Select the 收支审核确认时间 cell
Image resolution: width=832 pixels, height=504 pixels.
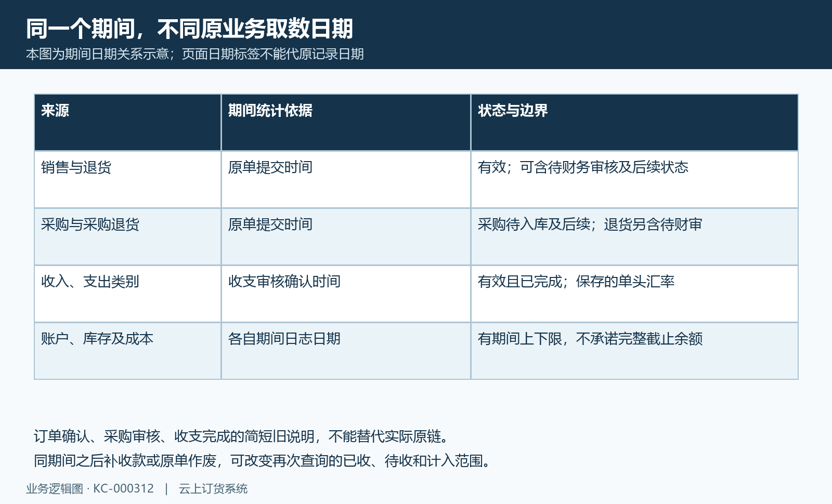pyautogui.click(x=346, y=294)
